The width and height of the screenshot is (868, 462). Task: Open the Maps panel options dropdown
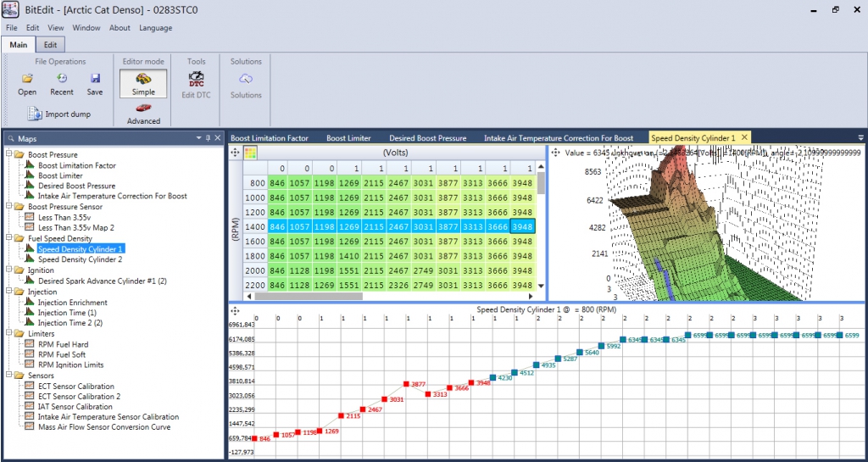[x=198, y=138]
